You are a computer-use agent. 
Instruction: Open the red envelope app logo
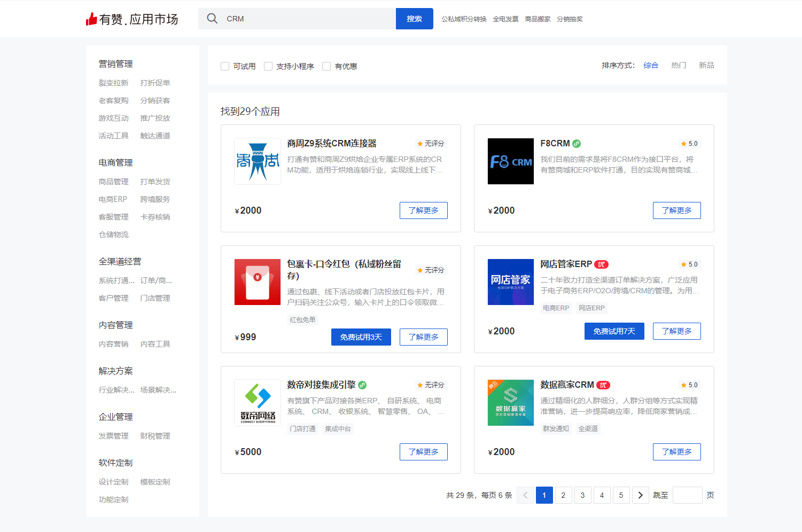click(258, 282)
